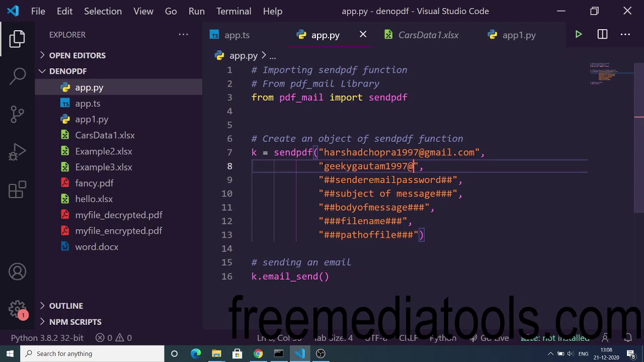Image resolution: width=644 pixels, height=362 pixels.
Task: Expand the Outline section
Action: click(x=66, y=306)
